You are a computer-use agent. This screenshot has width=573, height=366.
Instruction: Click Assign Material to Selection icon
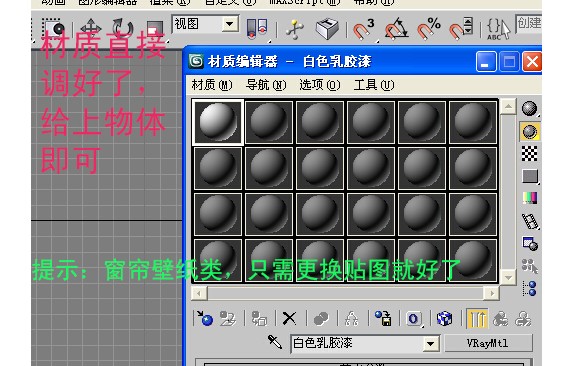259,319
